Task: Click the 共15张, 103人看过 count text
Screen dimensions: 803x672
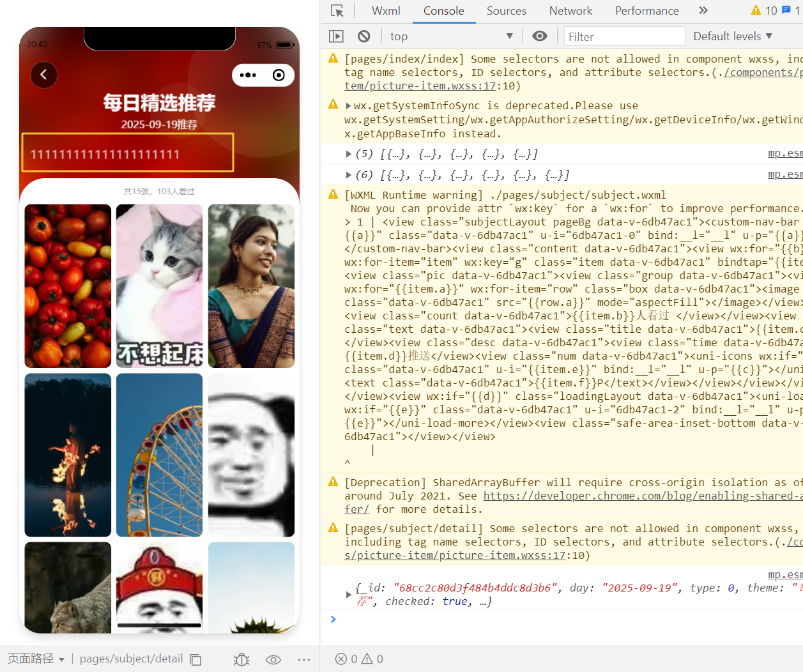Action: click(159, 192)
